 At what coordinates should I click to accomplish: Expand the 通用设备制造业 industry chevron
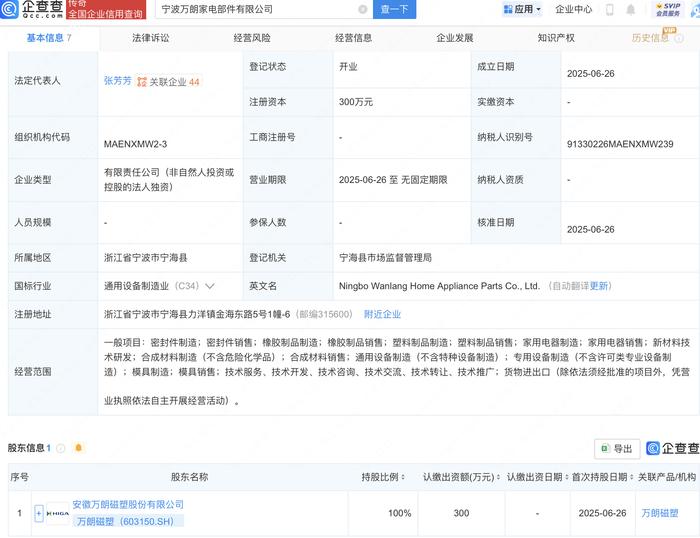(209, 286)
